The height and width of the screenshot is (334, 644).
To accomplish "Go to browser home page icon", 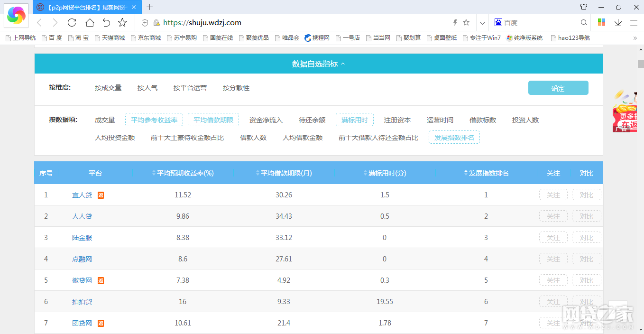I will (90, 23).
